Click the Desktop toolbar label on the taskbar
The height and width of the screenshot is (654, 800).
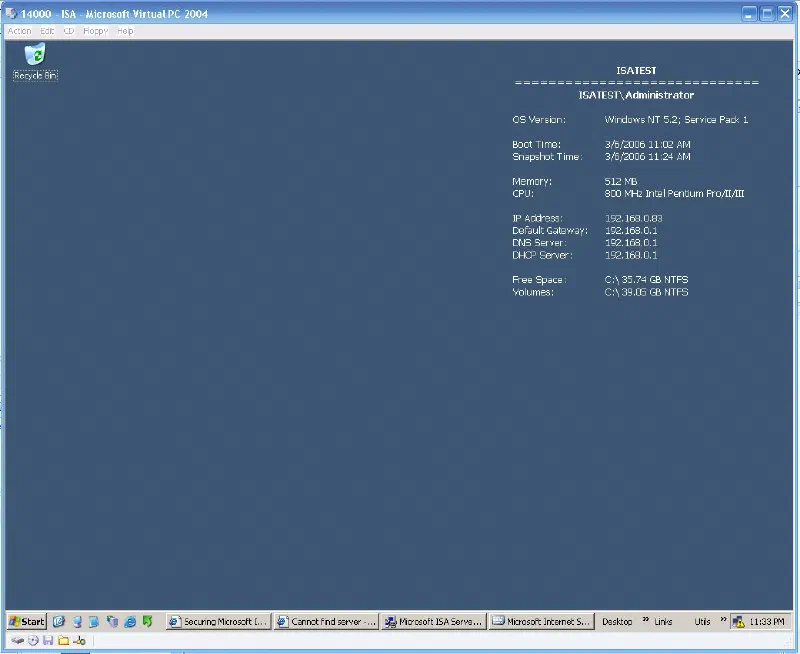(617, 621)
